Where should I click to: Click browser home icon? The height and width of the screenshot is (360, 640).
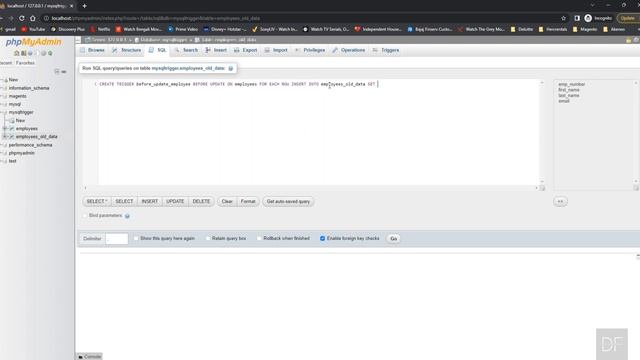tap(33, 18)
